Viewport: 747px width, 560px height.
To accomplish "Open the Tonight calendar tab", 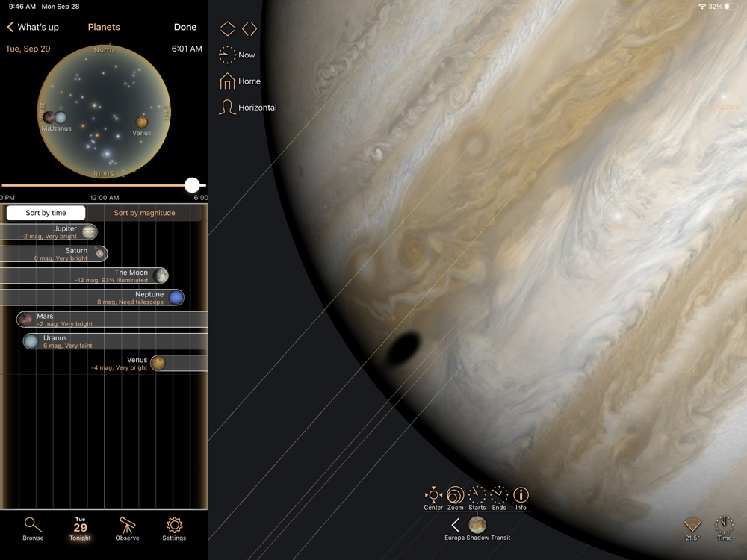I will [80, 529].
